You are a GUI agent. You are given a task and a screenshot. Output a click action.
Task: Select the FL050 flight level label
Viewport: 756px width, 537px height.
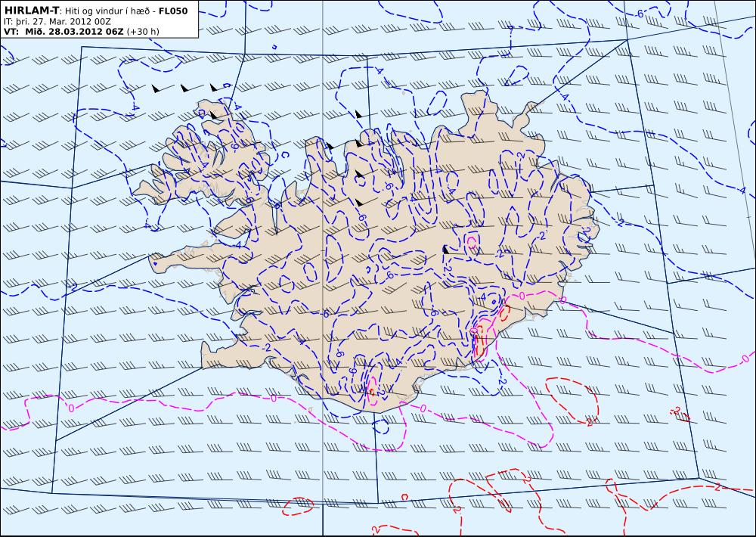(x=172, y=11)
